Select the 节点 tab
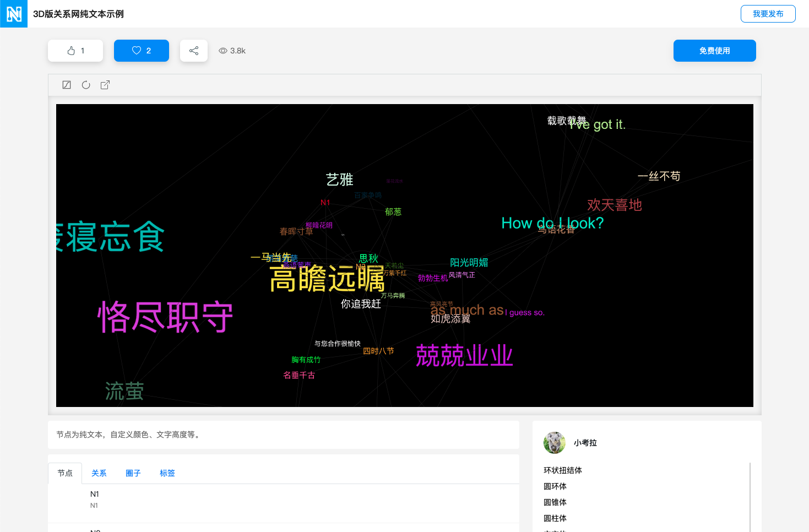809x532 pixels. coord(65,473)
